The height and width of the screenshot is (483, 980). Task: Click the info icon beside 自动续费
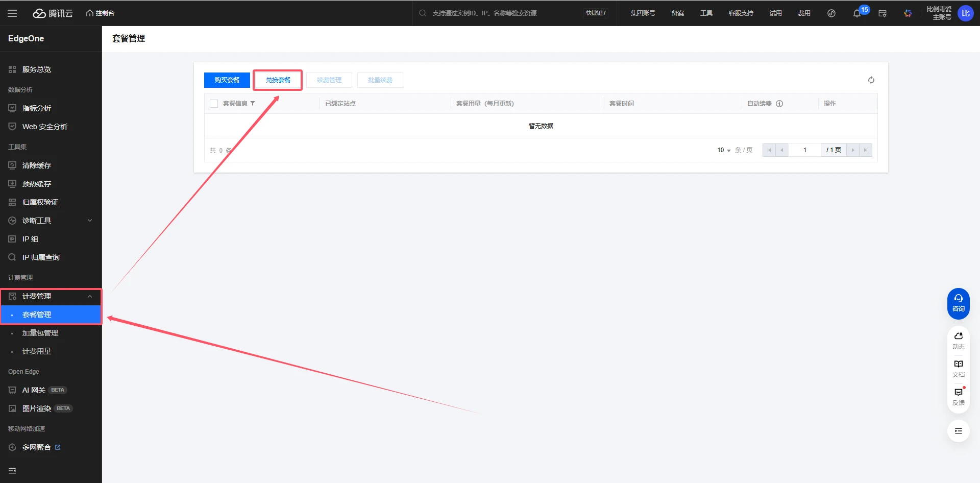coord(779,104)
